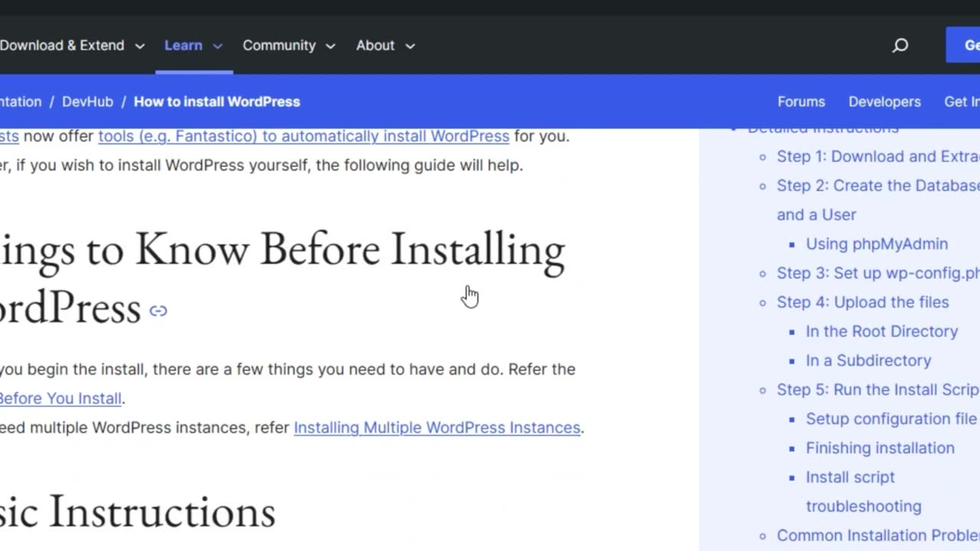Jump to Common Installation Problems
Viewport: 980px width, 551px height.
pos(878,535)
